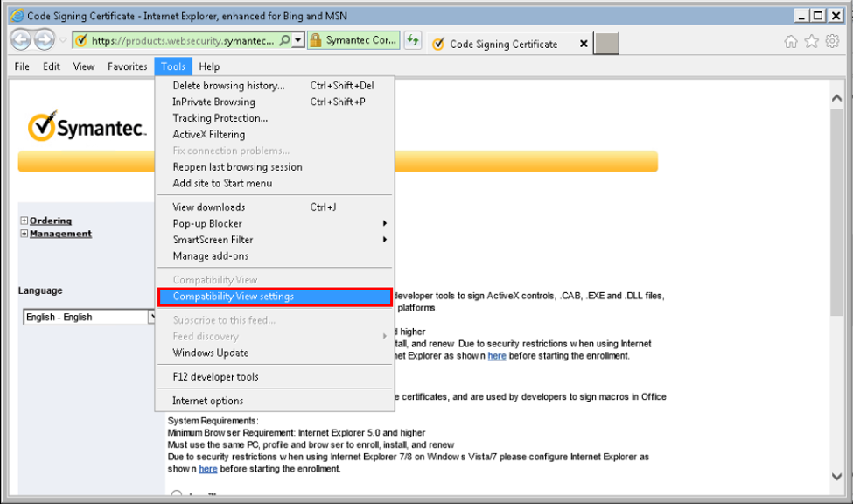Open Manage add-ons
This screenshot has width=853, height=504.
click(x=274, y=256)
